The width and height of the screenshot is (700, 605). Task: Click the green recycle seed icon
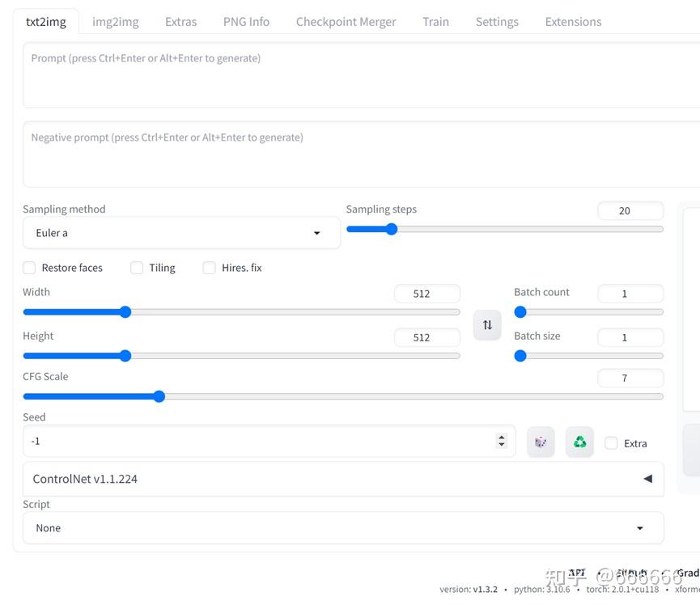[579, 442]
